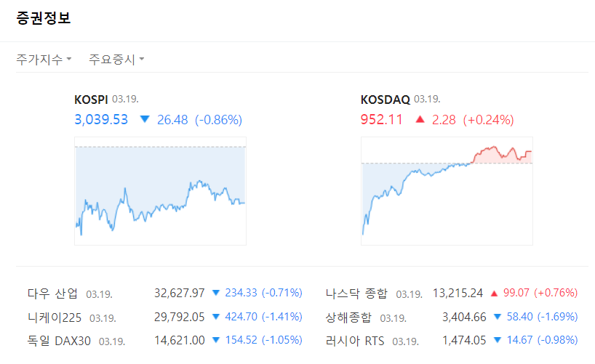Open the 독일 DAX30 index
This screenshot has width=595, height=364.
pos(59,341)
